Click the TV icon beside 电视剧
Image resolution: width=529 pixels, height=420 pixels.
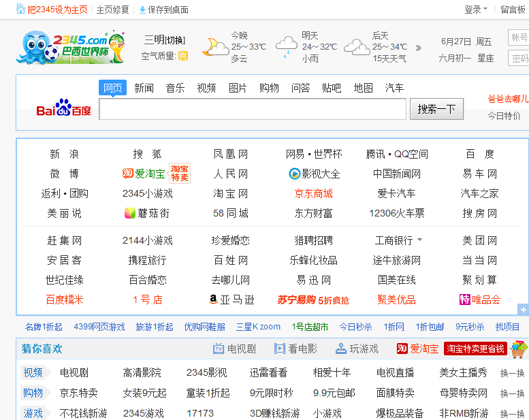(x=219, y=349)
